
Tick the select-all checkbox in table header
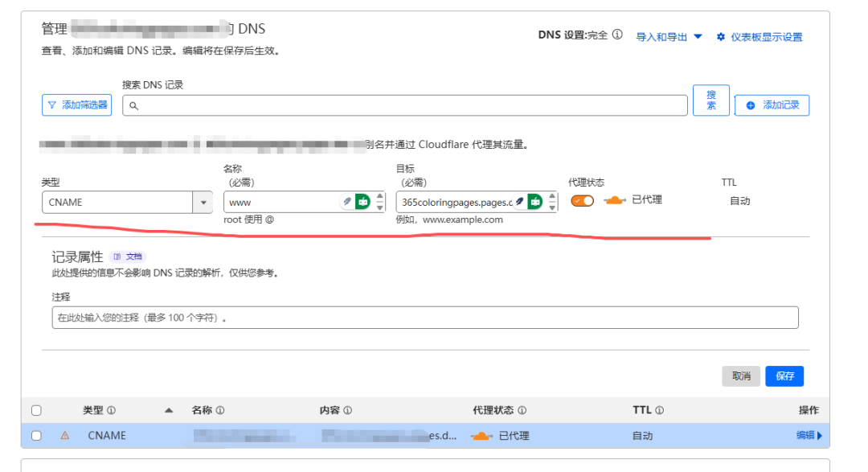(36, 410)
